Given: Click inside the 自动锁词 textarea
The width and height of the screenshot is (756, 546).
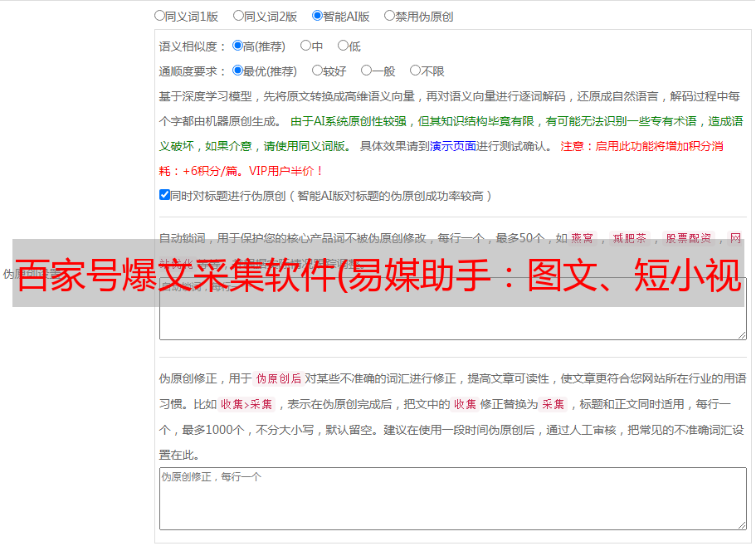Looking at the screenshot, I should point(453,309).
